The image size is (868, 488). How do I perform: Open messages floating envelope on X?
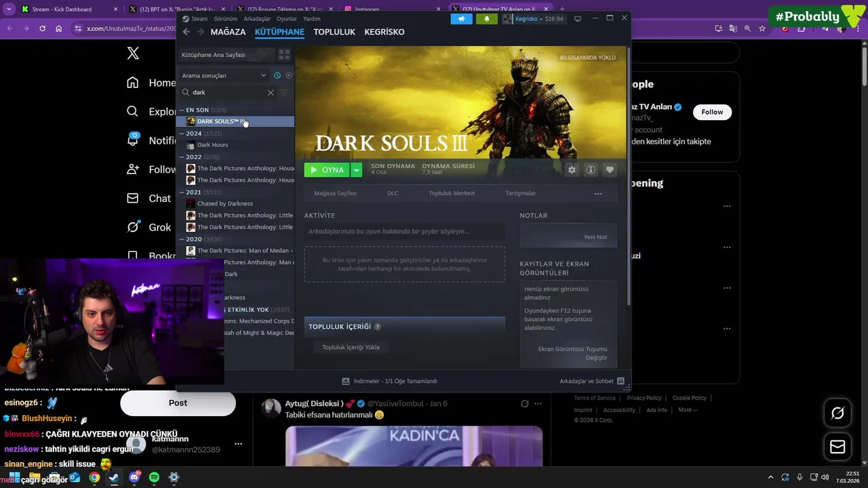[x=837, y=447]
